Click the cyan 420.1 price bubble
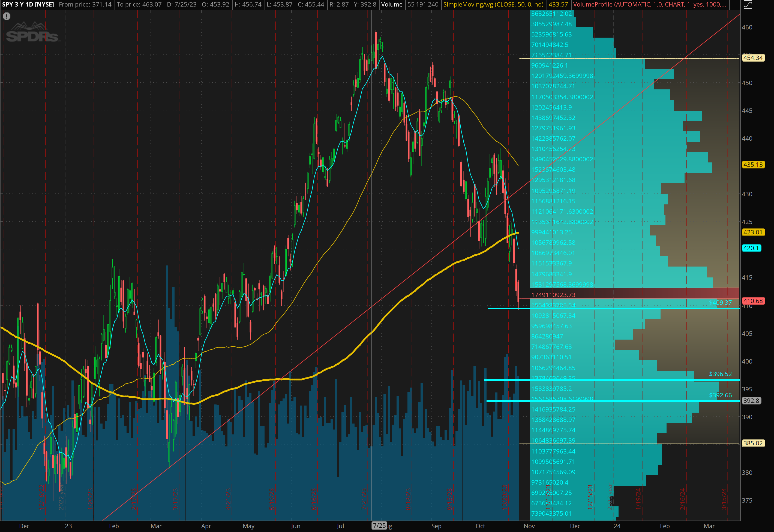 click(x=751, y=248)
